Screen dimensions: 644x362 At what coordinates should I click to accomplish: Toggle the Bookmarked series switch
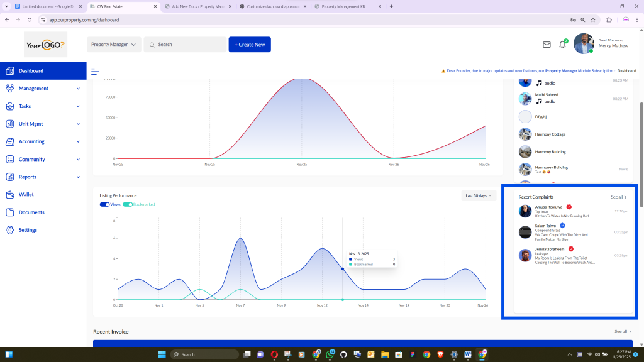click(128, 204)
